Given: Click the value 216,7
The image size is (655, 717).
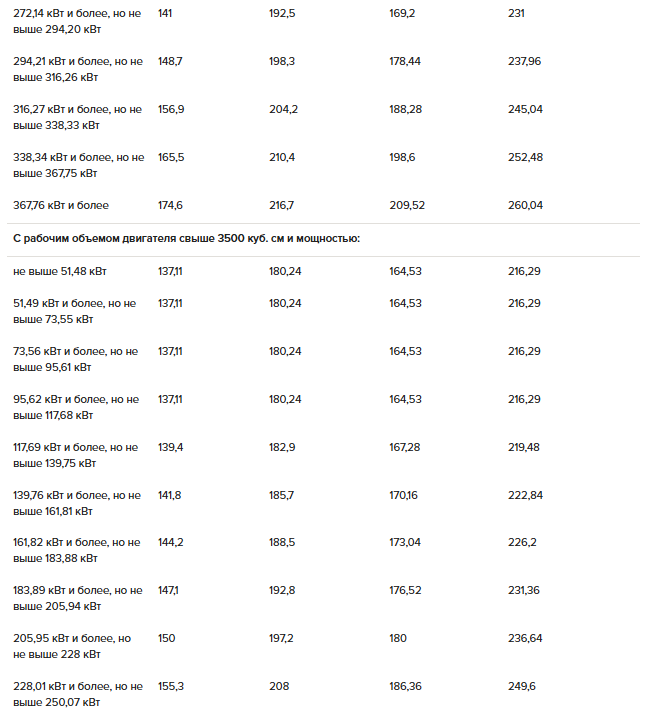Looking at the screenshot, I should pyautogui.click(x=282, y=205).
